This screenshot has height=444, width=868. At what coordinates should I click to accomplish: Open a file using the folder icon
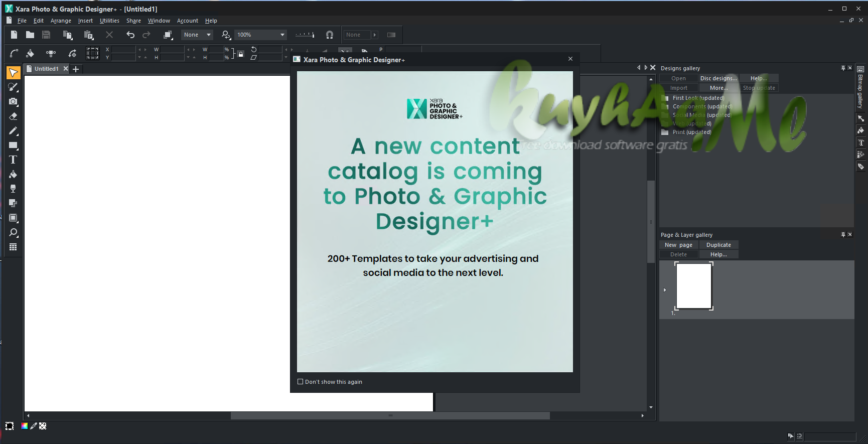[x=30, y=35]
